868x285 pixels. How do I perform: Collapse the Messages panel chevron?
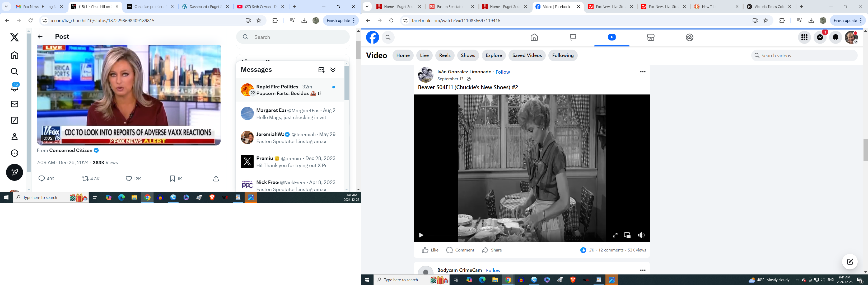[333, 70]
